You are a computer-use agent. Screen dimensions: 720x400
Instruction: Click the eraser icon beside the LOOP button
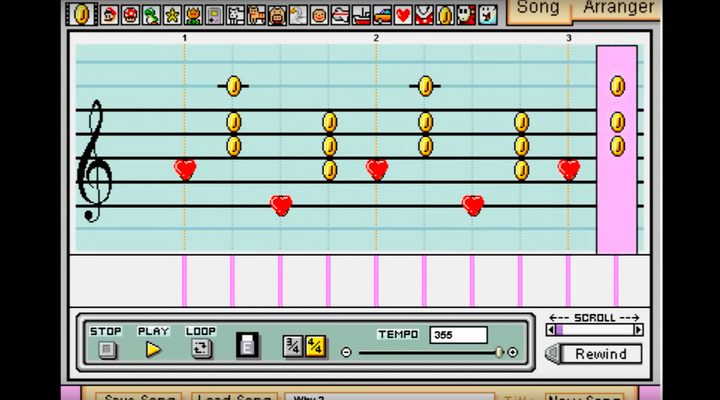(248, 345)
